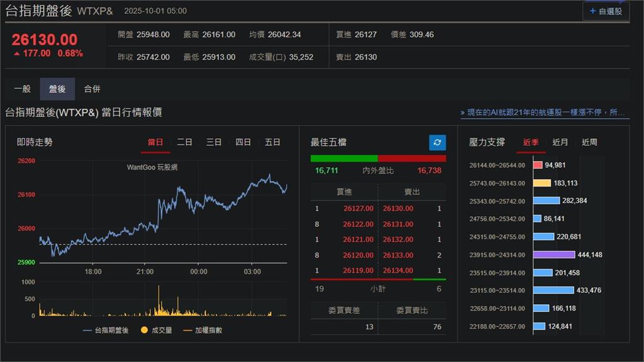This screenshot has width=644, height=362.
Task: Select 近季 in 壓力支撐 panel
Action: coord(531,142)
